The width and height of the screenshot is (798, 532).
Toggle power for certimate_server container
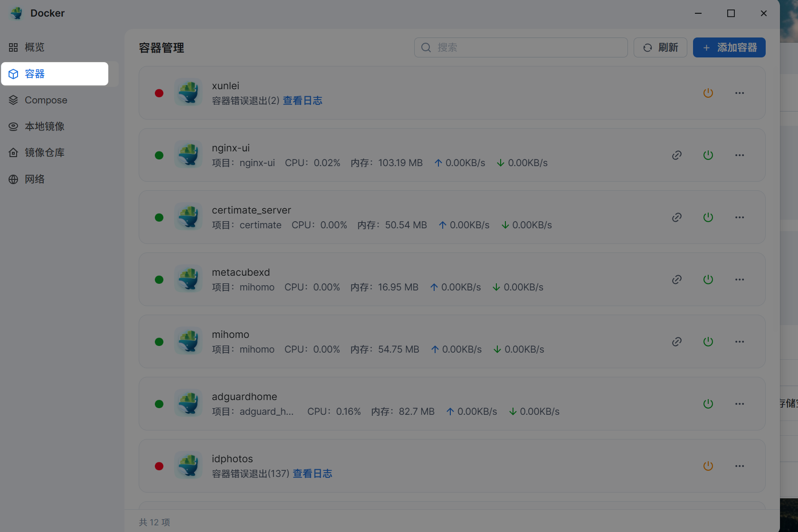708,217
